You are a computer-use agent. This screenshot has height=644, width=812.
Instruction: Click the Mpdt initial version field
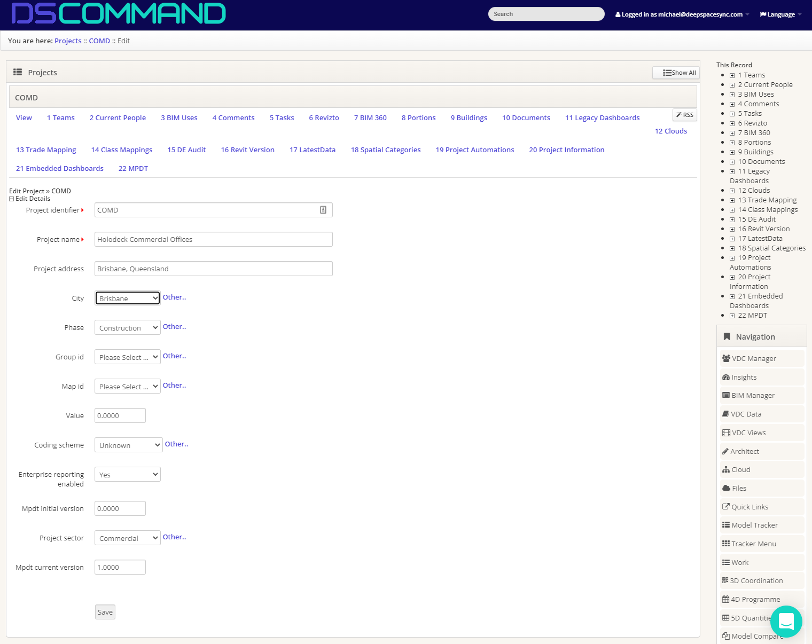(x=120, y=508)
